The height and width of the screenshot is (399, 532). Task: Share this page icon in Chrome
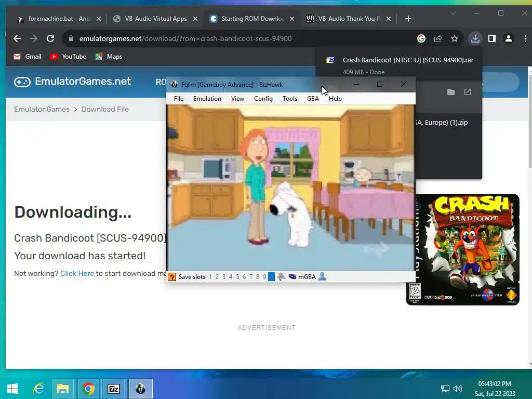point(438,38)
